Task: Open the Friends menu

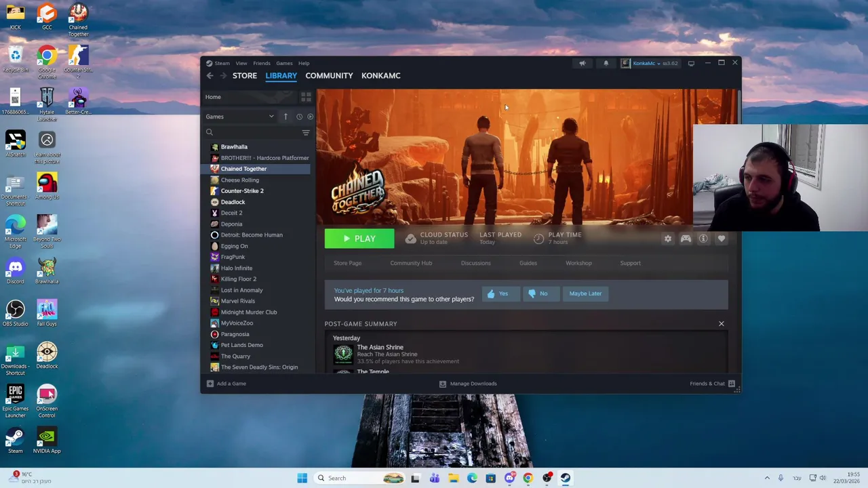Action: [x=262, y=63]
